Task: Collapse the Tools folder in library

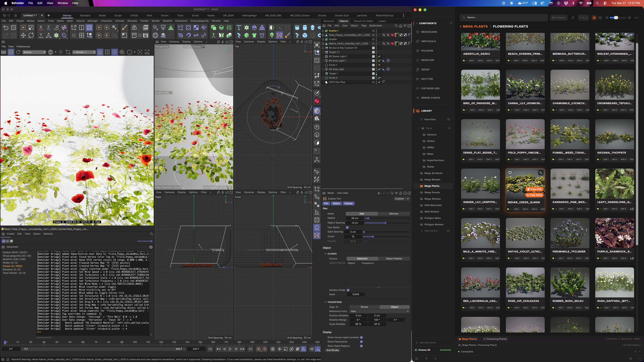Action: coord(419,128)
